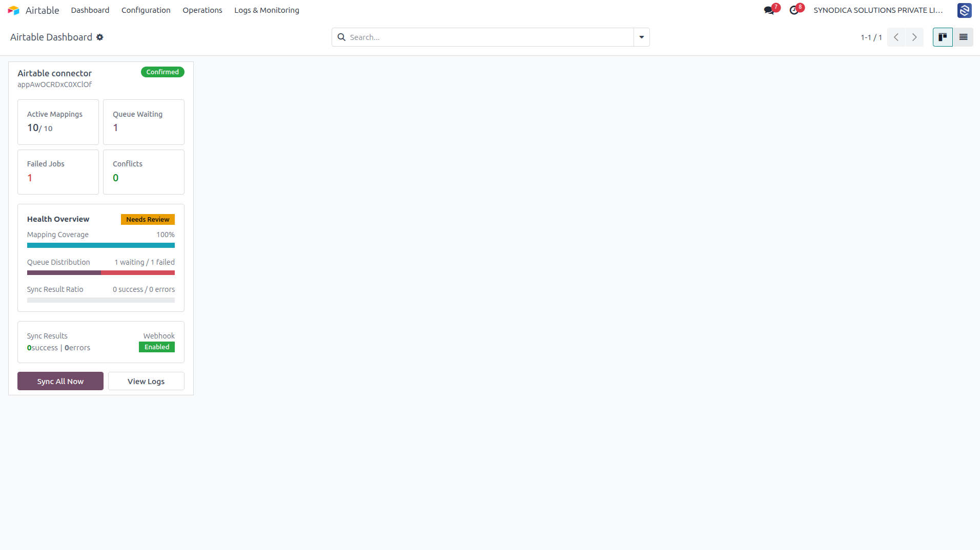Viewport: 980px width, 550px height.
Task: Go to the previous page arrow
Action: pyautogui.click(x=896, y=37)
